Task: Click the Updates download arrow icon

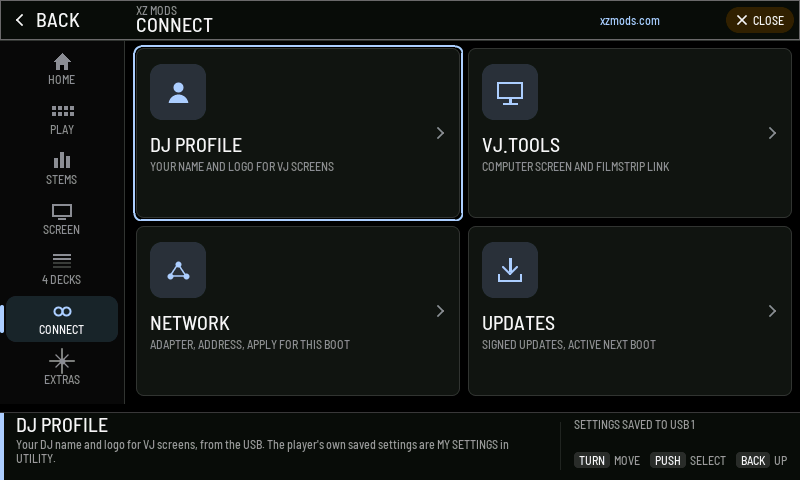Action: pos(510,270)
